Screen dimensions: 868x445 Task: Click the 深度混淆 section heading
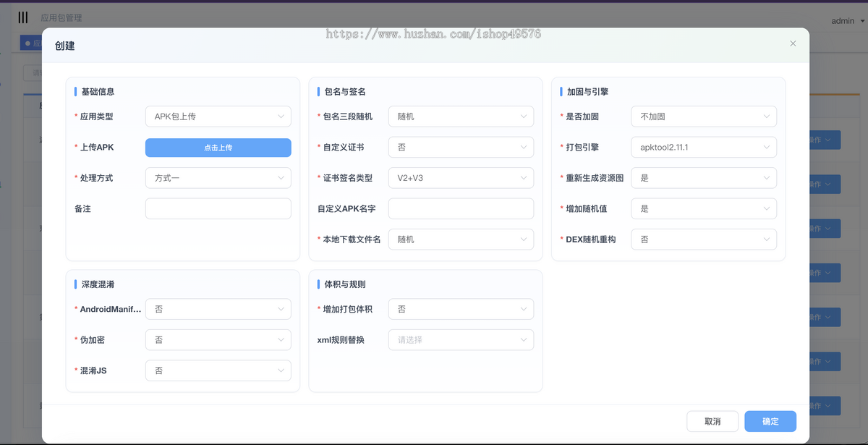tap(98, 284)
